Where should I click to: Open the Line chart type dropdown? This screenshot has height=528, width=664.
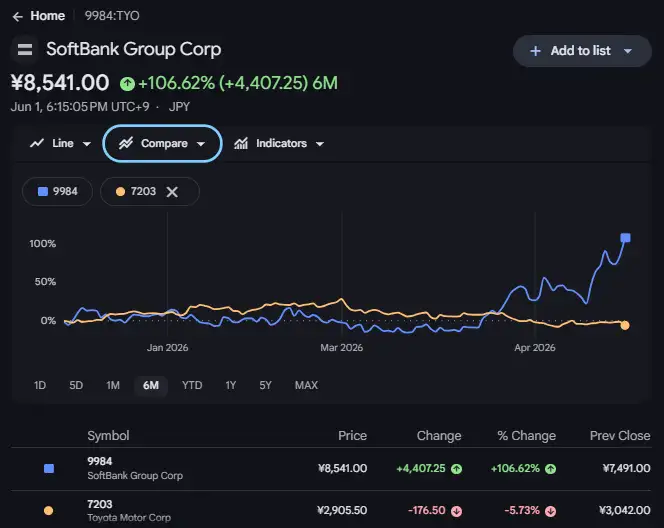tap(86, 144)
